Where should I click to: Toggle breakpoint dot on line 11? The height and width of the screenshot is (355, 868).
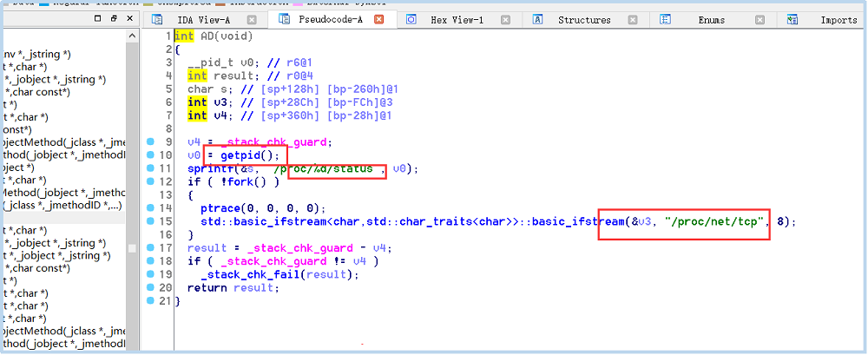(150, 168)
